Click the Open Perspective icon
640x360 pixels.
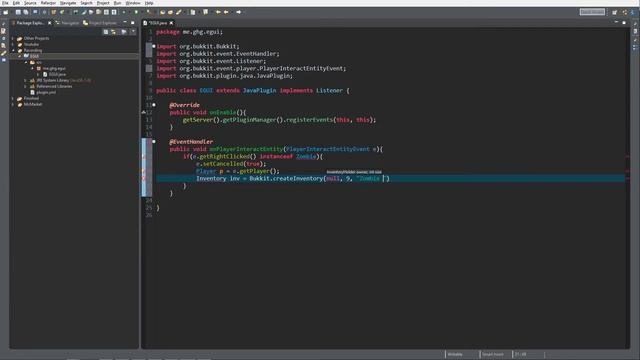click(x=615, y=12)
